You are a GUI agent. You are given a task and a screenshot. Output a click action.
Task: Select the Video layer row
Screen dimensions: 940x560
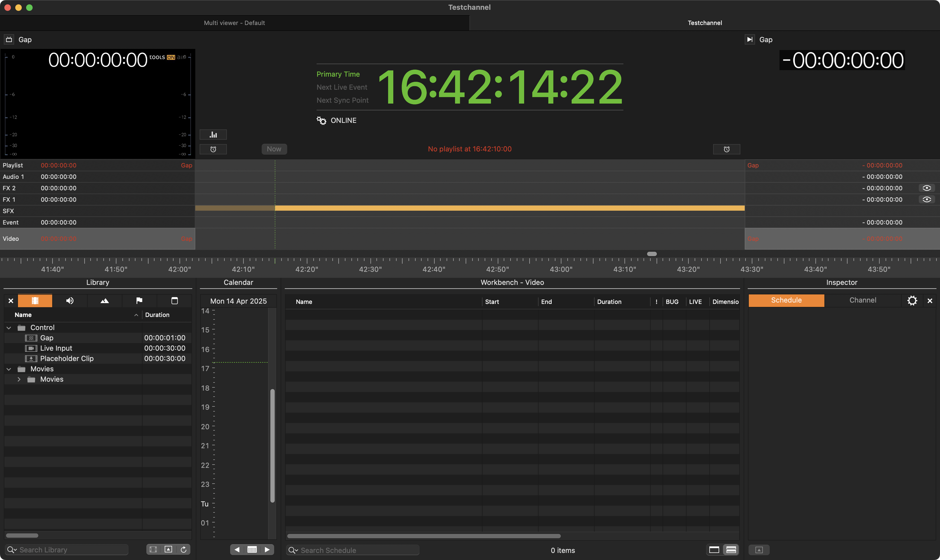[97, 238]
